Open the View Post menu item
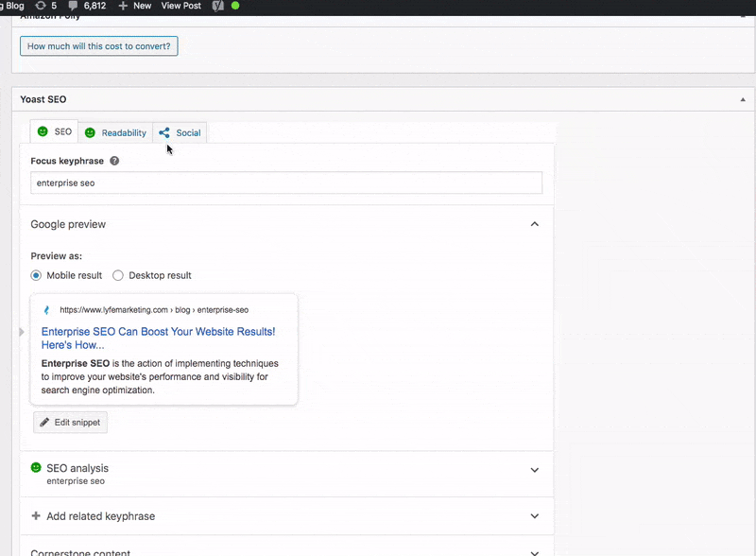 click(180, 7)
